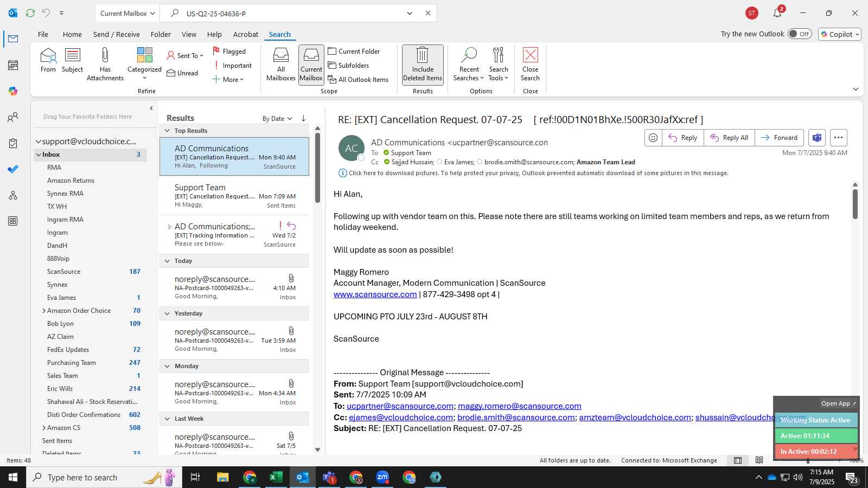Share message to Teams icon

(817, 138)
